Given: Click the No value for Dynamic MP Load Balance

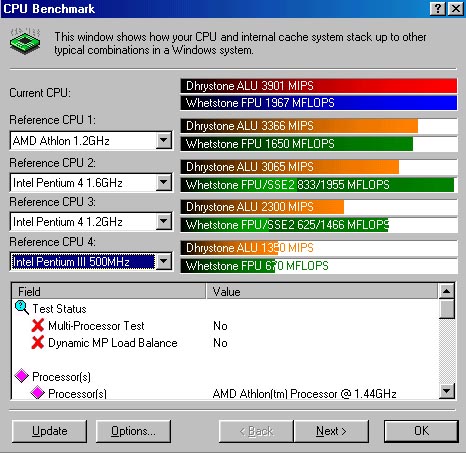Looking at the screenshot, I should coord(220,343).
